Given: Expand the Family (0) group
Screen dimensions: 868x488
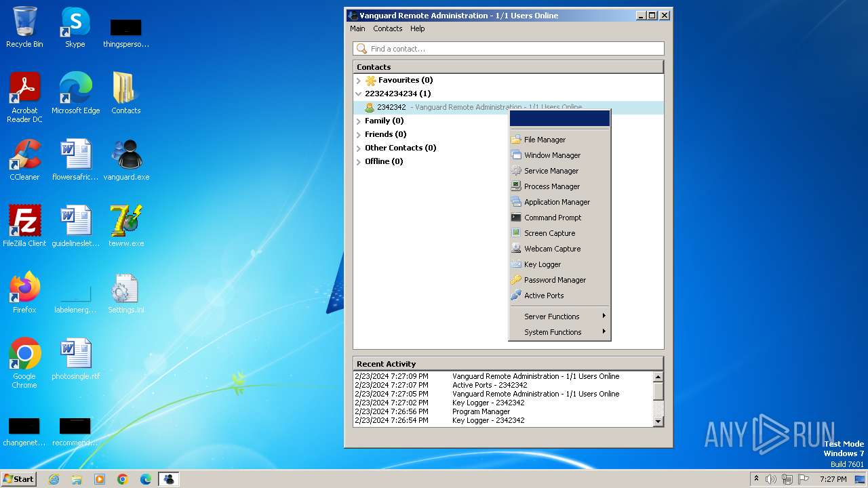Looking at the screenshot, I should (359, 121).
